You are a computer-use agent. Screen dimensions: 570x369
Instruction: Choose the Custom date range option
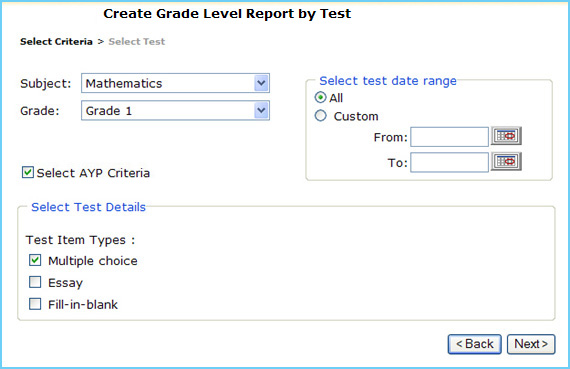point(320,116)
